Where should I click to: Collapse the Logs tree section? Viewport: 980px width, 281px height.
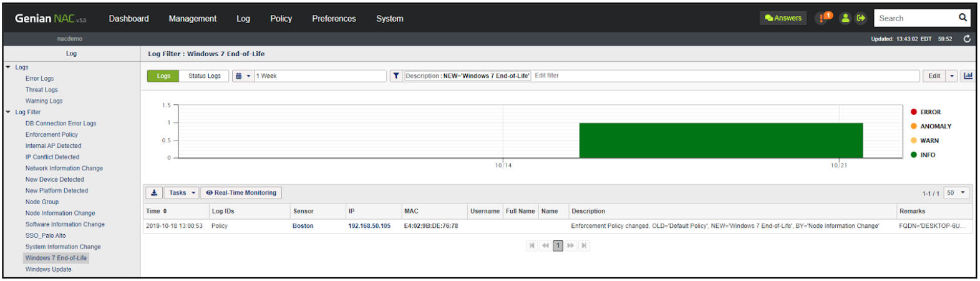(x=8, y=67)
